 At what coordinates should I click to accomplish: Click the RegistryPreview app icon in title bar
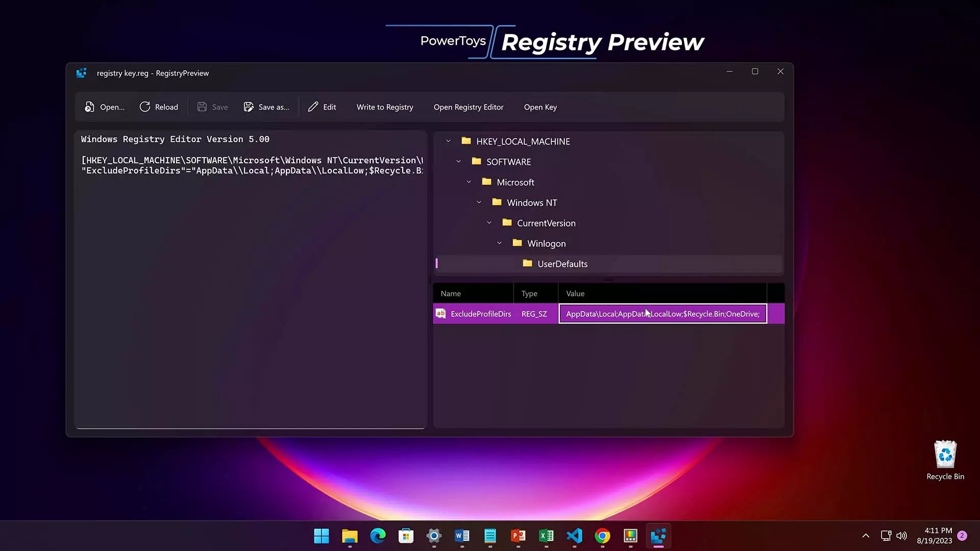coord(82,73)
